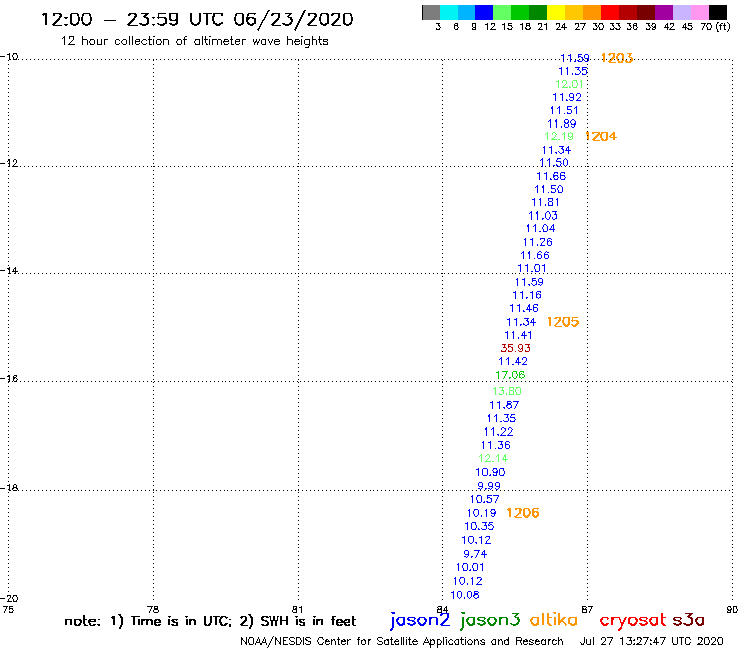
Task: Click the pink swatch in the color scale
Action: tap(699, 12)
